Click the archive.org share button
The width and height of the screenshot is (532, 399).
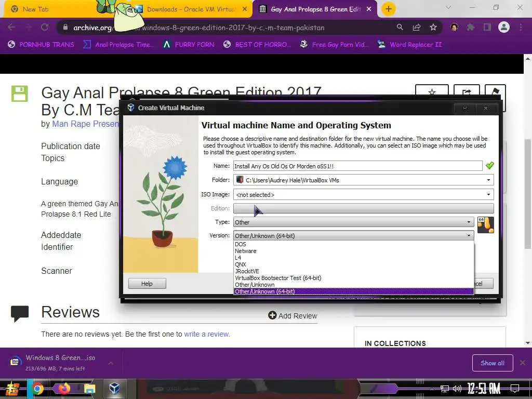(467, 91)
